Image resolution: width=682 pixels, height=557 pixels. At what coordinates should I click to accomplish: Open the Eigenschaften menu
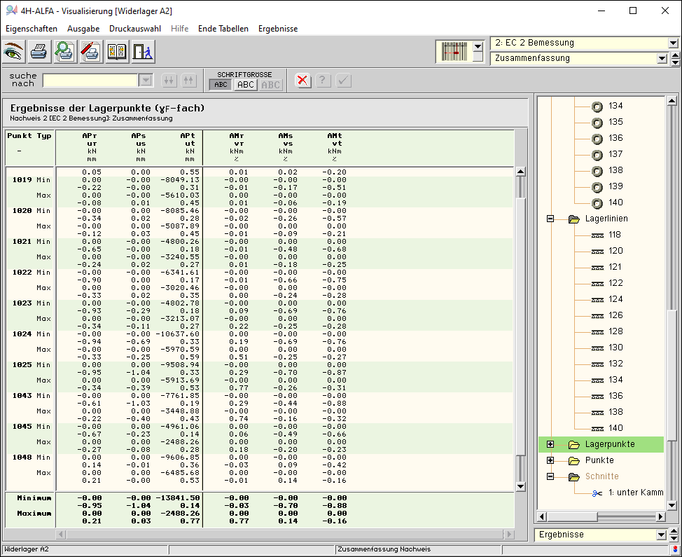pos(31,29)
